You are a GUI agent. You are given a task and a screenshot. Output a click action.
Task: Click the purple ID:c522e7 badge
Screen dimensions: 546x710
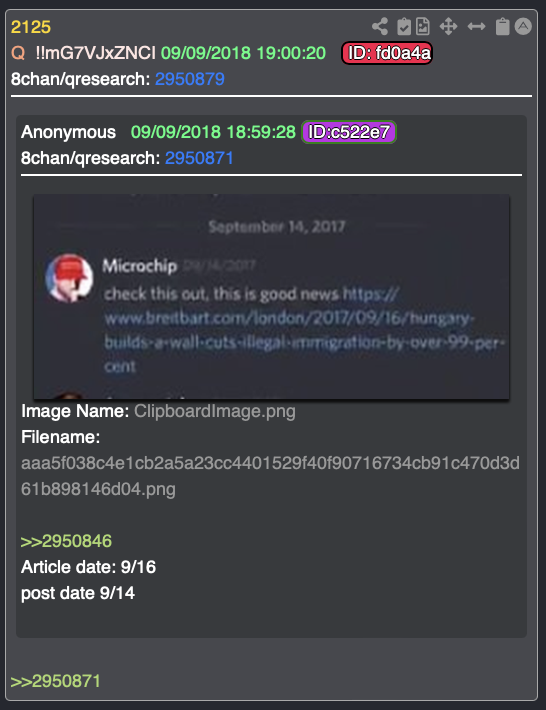(349, 132)
